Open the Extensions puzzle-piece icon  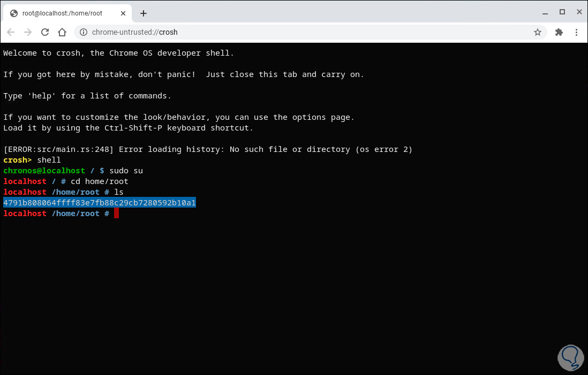click(559, 32)
